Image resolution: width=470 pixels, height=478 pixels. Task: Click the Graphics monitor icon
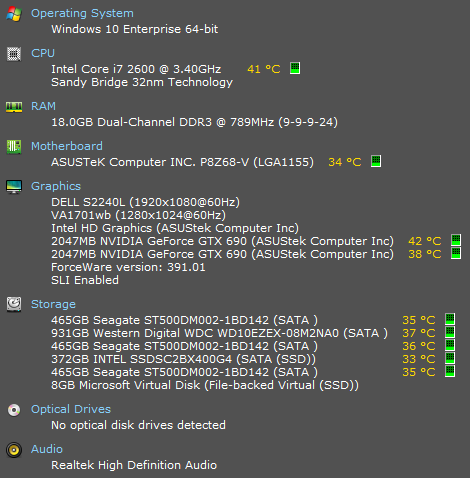point(14,187)
